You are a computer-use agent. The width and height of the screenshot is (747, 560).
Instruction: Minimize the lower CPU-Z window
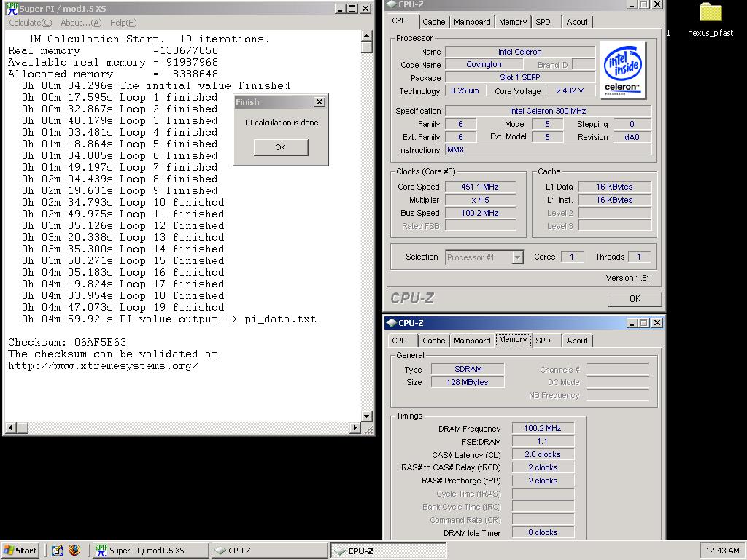click(x=632, y=323)
